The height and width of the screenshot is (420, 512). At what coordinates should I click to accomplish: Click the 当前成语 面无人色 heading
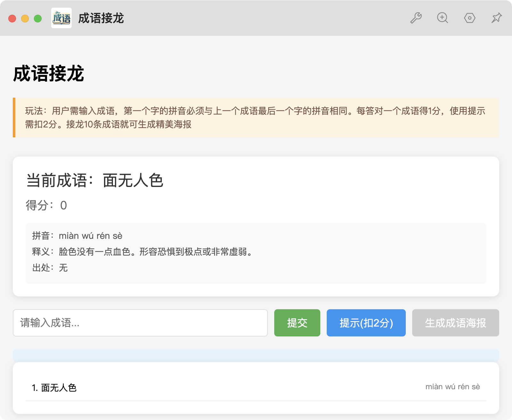(x=95, y=181)
